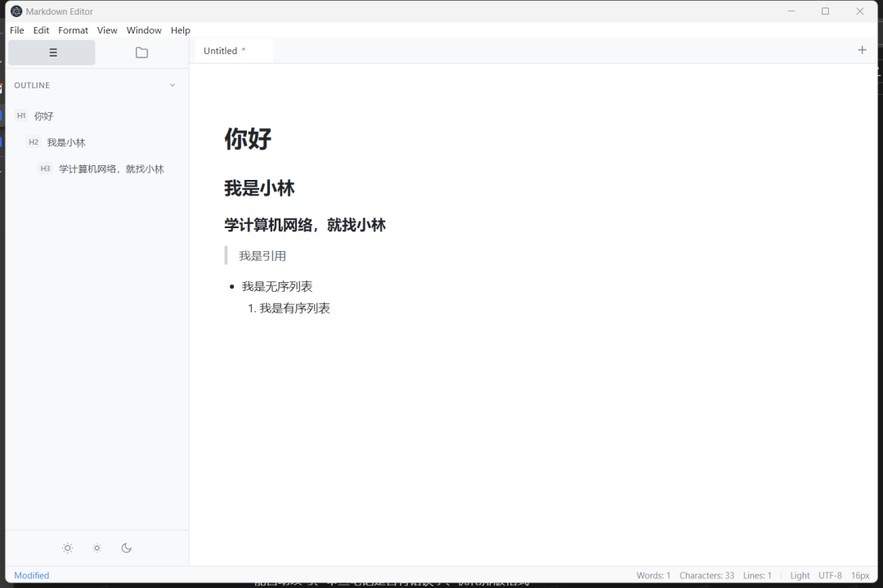883x588 pixels.
Task: Click the numbered item 我是有序列表
Action: pos(294,308)
